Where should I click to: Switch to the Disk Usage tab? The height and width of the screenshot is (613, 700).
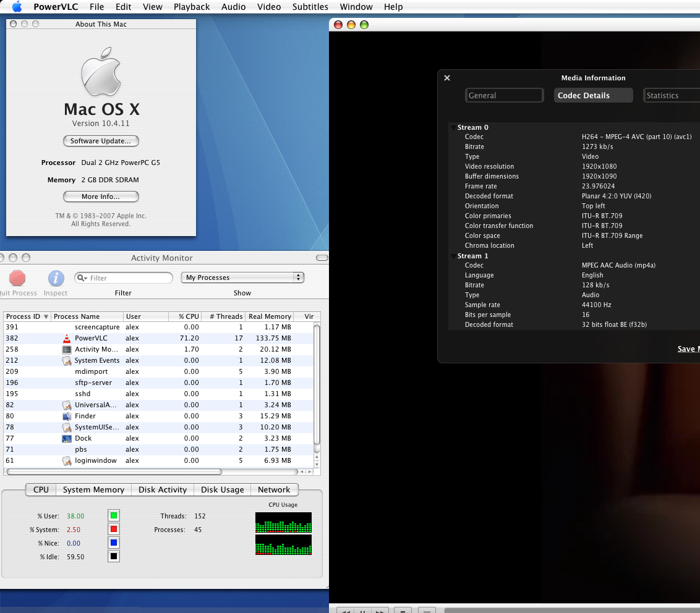coord(223,489)
